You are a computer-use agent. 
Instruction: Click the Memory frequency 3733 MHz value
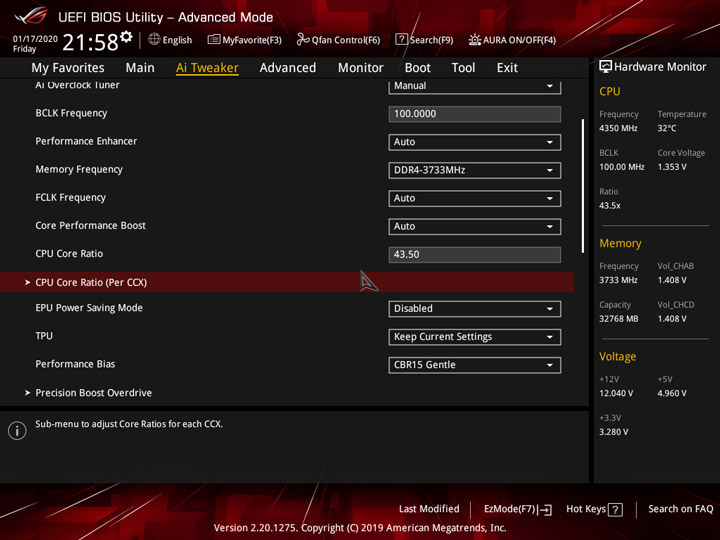(x=618, y=280)
